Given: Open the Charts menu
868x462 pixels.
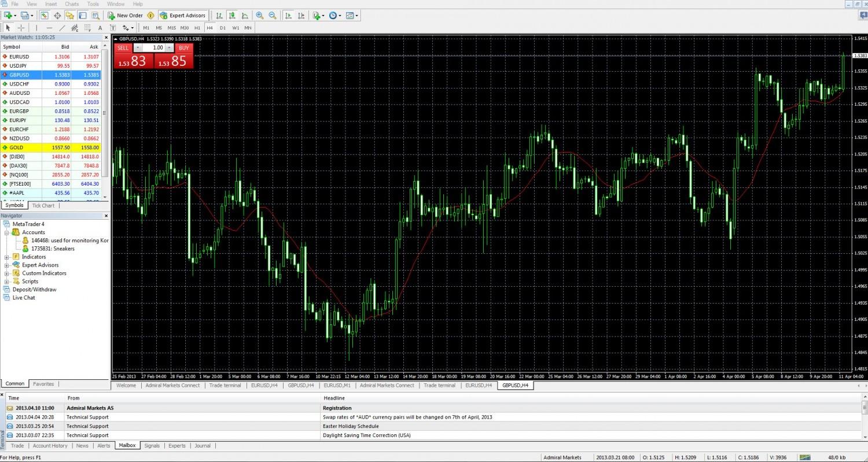Looking at the screenshot, I should point(72,4).
